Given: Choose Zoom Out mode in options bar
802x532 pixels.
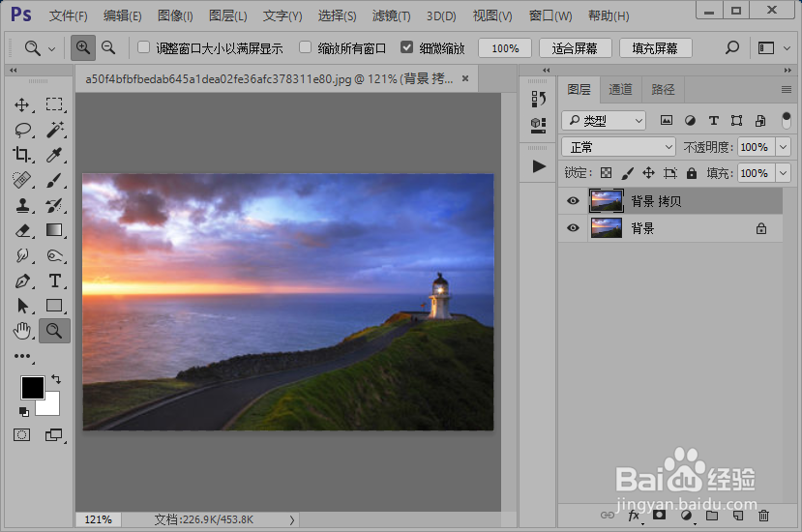Looking at the screenshot, I should click(108, 48).
